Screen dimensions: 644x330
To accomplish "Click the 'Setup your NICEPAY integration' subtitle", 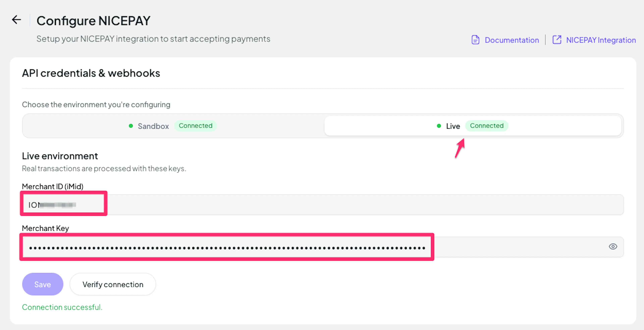I will [x=153, y=39].
